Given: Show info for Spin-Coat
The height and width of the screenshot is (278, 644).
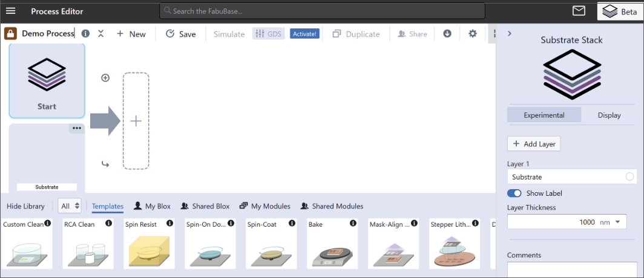Looking at the screenshot, I should (292, 224).
